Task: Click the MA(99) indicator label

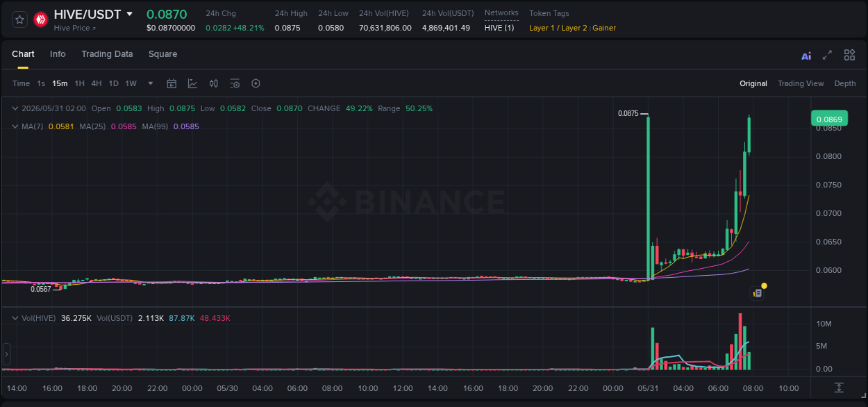Action: 155,126
